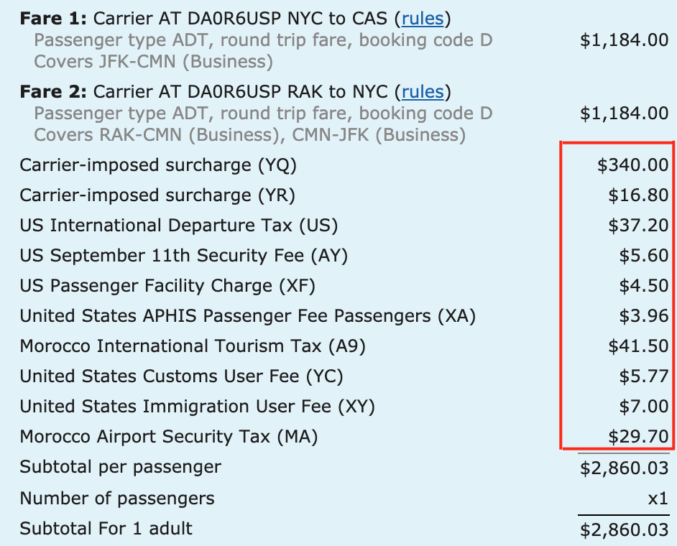Click the Morocco International Tourism Tax amount $41.50
This screenshot has height=546, width=677.
click(x=639, y=346)
